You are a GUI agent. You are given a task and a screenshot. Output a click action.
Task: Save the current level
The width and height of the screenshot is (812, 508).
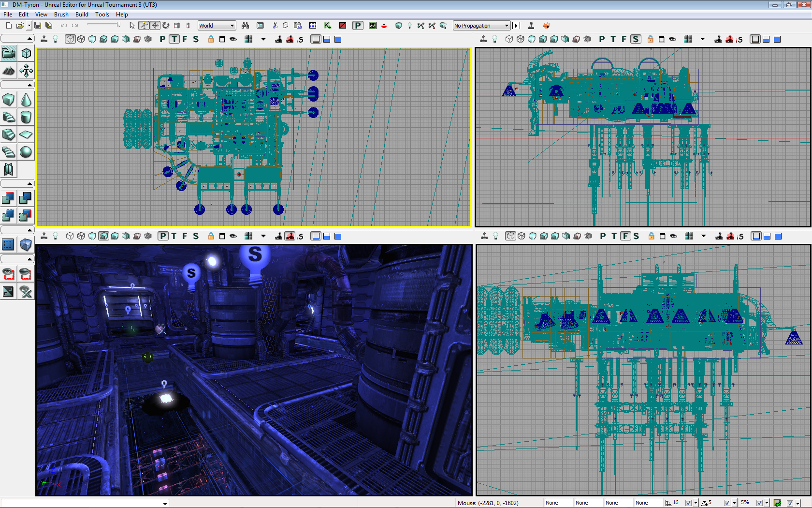38,25
